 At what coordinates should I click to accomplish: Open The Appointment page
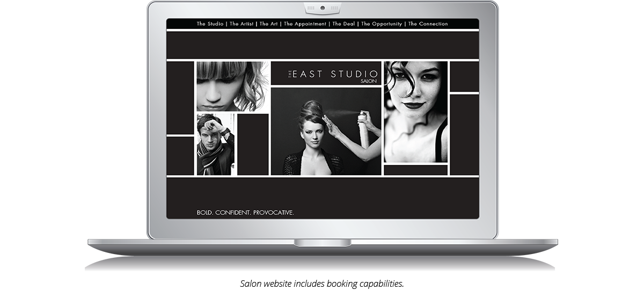(x=305, y=24)
